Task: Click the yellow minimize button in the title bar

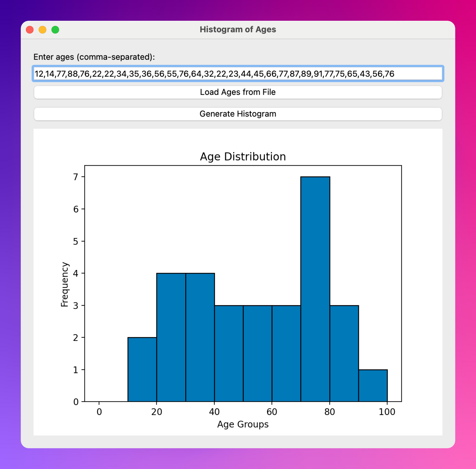Action: [42, 30]
